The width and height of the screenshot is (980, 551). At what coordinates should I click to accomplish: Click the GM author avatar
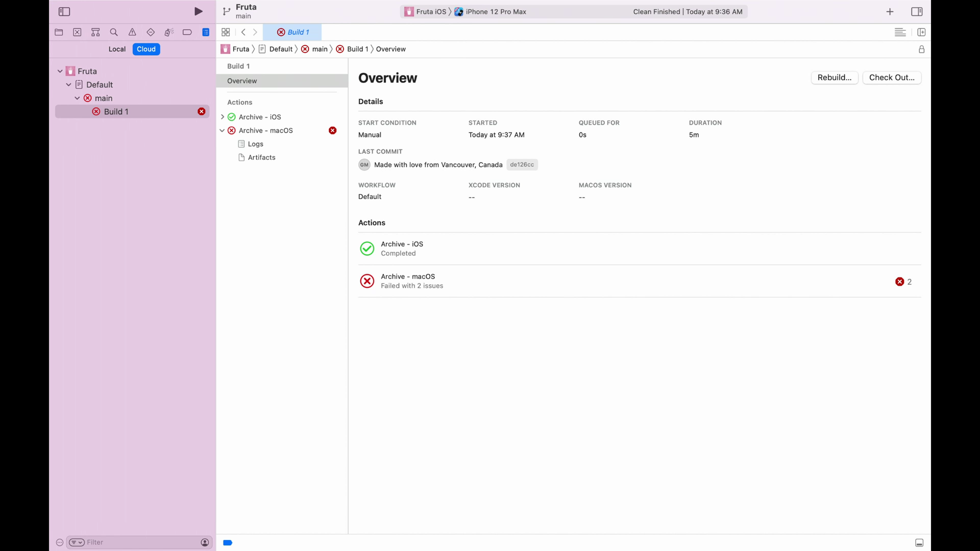364,165
